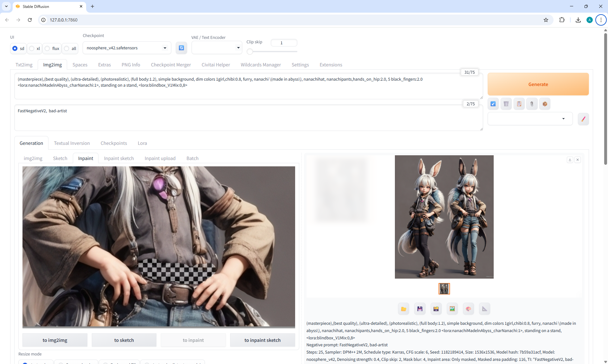The height and width of the screenshot is (364, 608).
Task: Expand the styles dropdown beside the paintbrush
Action: click(530, 119)
